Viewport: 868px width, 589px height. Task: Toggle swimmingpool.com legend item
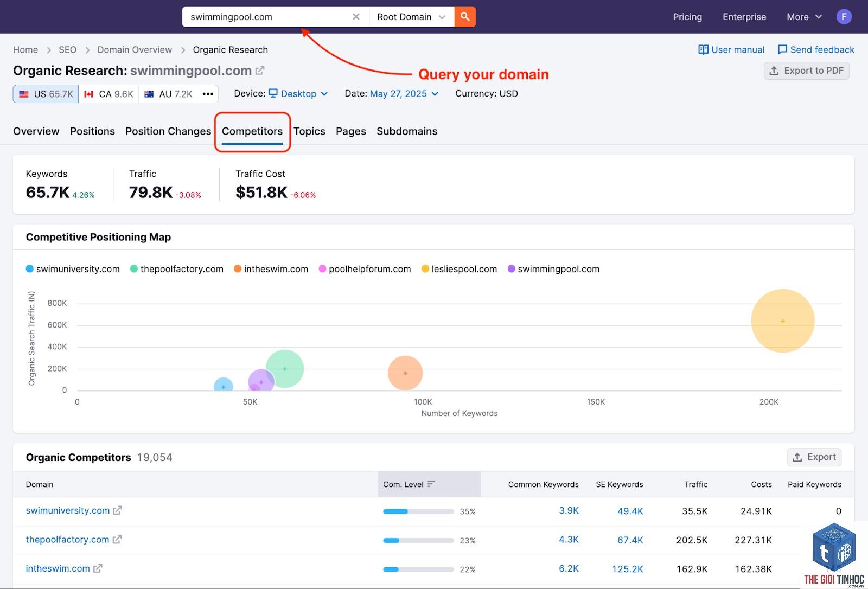[x=553, y=269]
